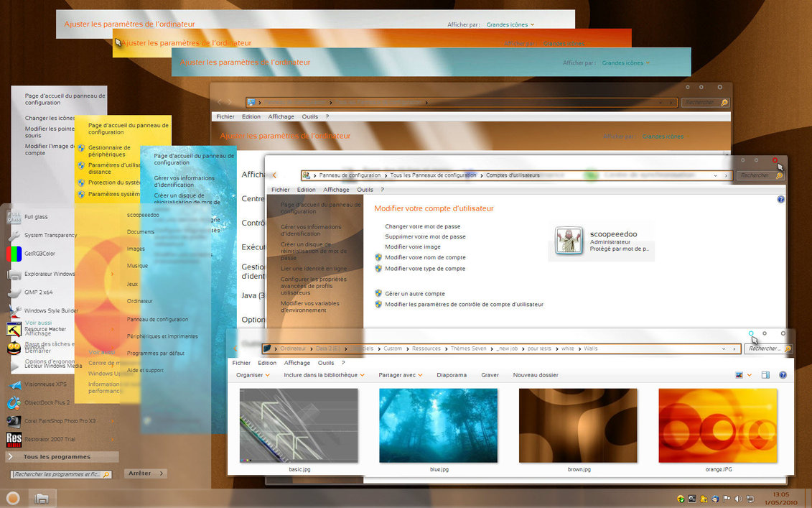The image size is (812, 508).
Task: Select the blue.jpg wallpaper thumbnail
Action: 438,426
